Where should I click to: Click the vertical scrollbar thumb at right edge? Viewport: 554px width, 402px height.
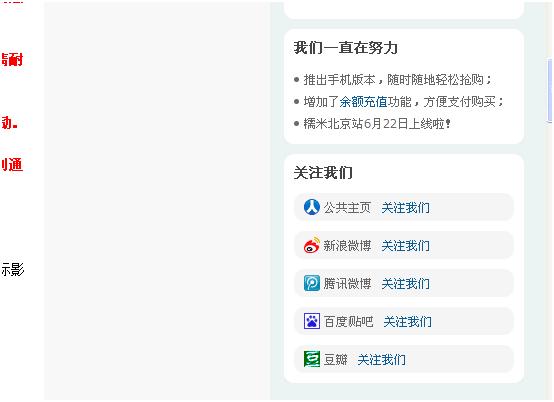coord(550,91)
